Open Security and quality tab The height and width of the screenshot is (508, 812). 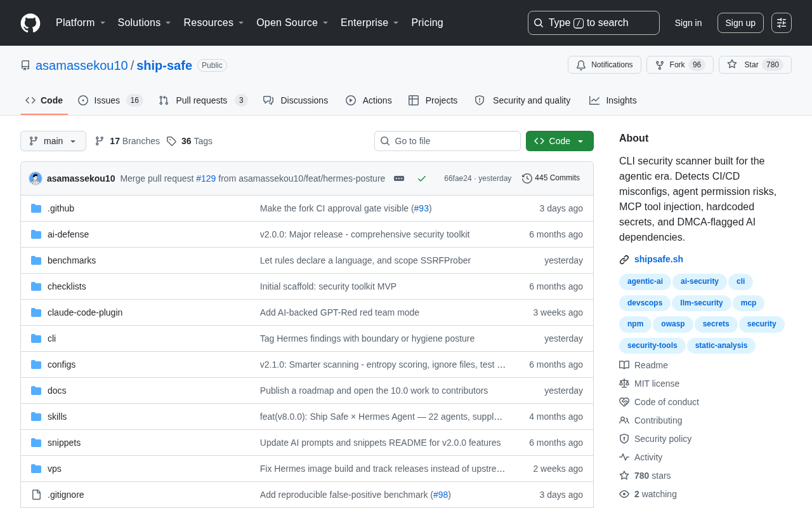tap(523, 100)
